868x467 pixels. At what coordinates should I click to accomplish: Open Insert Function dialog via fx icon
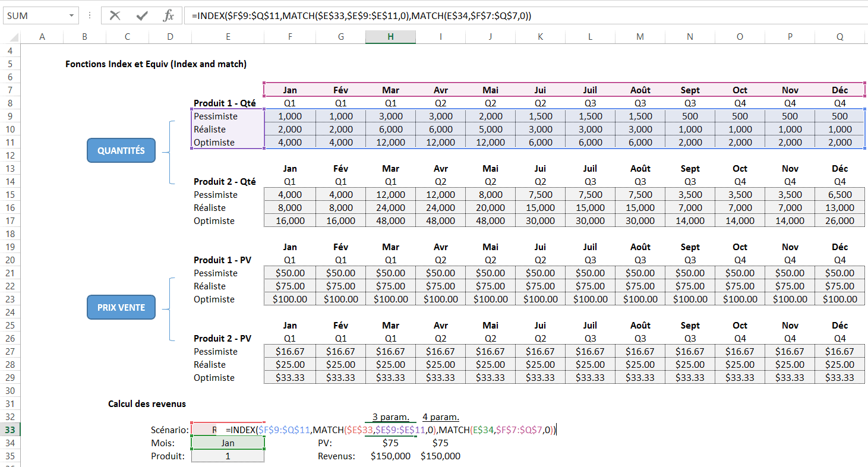click(x=169, y=16)
